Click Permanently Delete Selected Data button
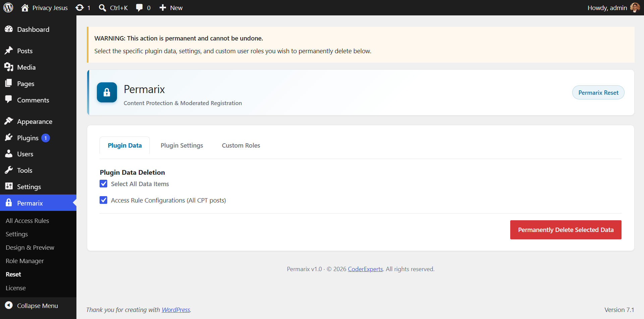The width and height of the screenshot is (644, 319). tap(566, 230)
